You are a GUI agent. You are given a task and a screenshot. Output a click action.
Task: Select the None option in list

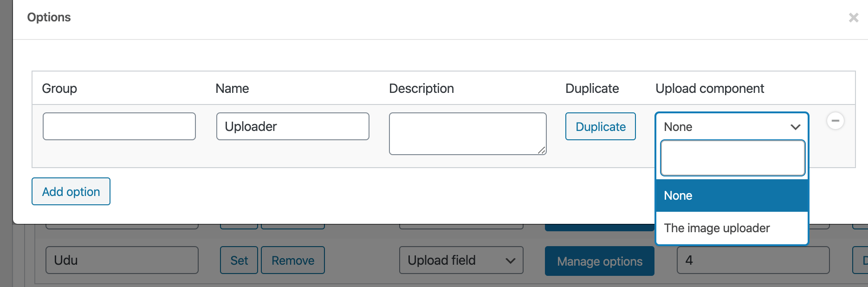[x=732, y=196]
